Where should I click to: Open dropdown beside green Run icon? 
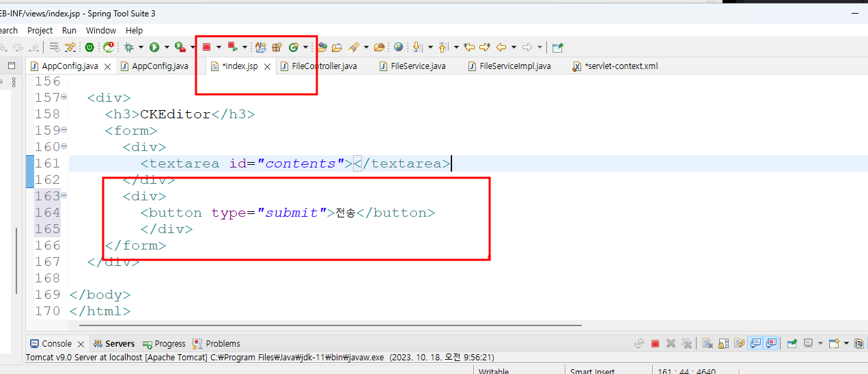tap(167, 47)
